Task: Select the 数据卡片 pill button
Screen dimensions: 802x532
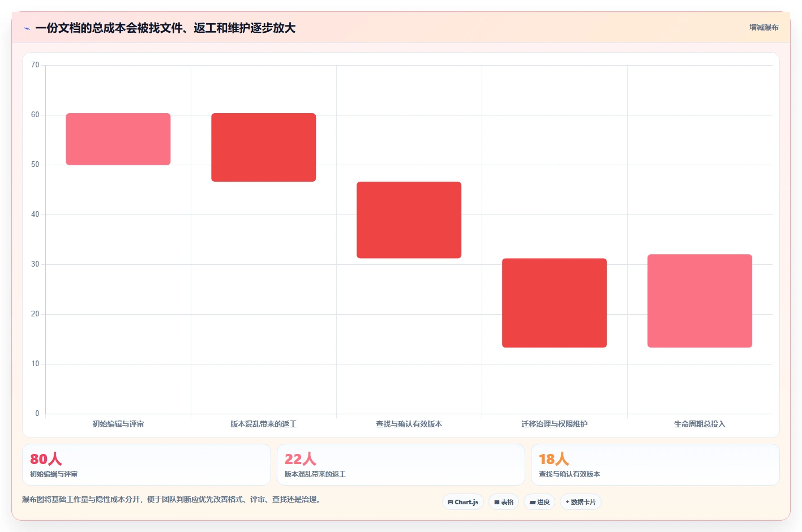Action: click(581, 502)
